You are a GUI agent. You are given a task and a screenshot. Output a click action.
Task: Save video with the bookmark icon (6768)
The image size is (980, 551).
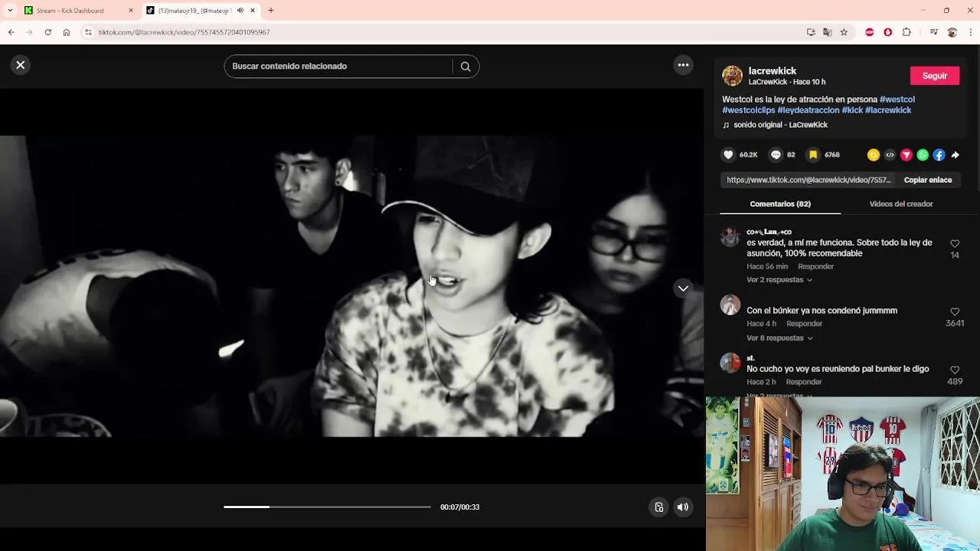[x=813, y=155]
